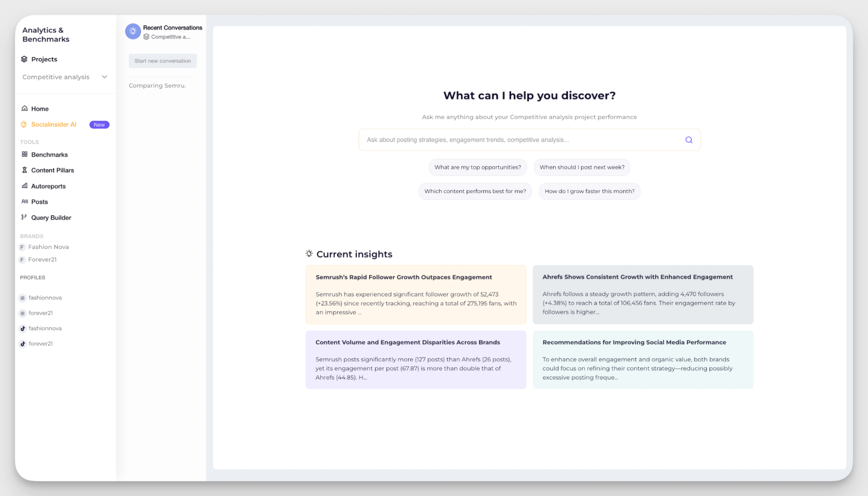The width and height of the screenshot is (868, 496).
Task: Click the search magnifier in the ask bar
Action: point(688,140)
